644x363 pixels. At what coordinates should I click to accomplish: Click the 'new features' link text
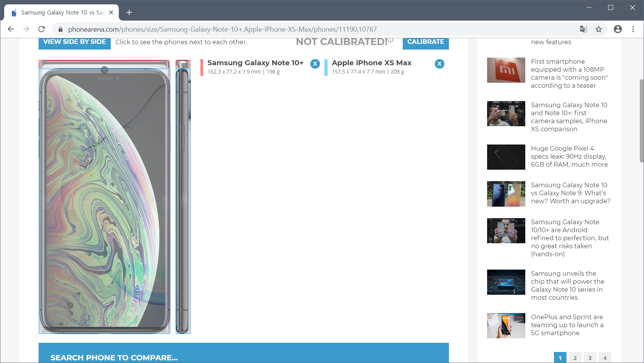click(x=551, y=42)
